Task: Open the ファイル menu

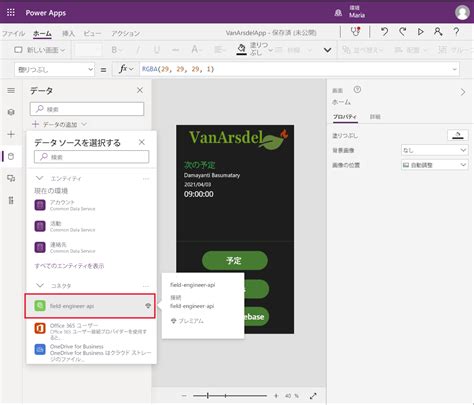Action: [x=13, y=33]
